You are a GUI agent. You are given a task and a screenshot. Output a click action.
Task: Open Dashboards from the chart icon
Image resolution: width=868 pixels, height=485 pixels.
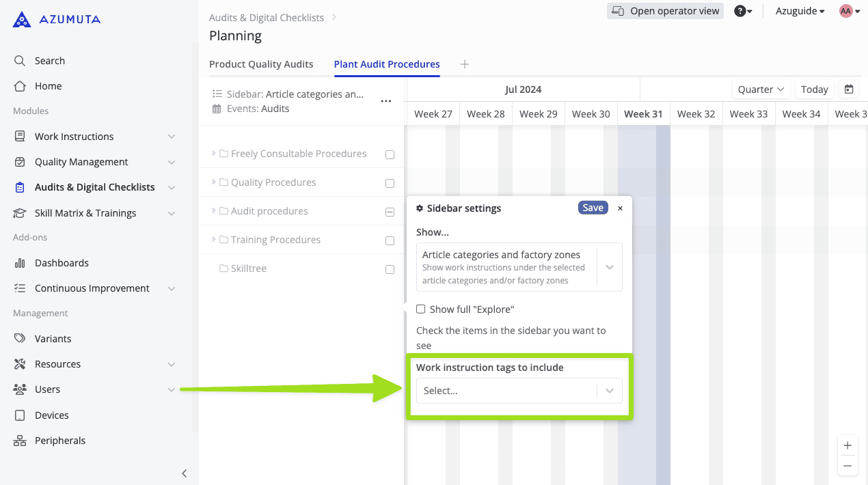[20, 263]
